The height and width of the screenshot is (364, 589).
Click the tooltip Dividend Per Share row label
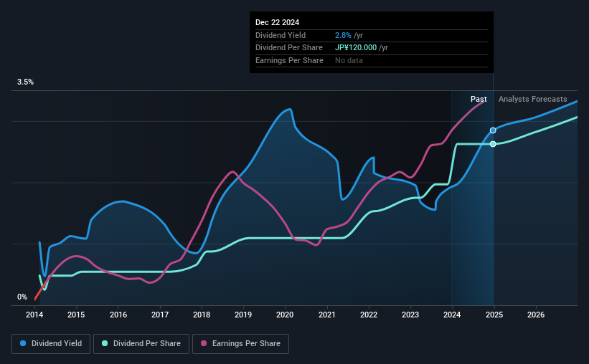tap(289, 48)
